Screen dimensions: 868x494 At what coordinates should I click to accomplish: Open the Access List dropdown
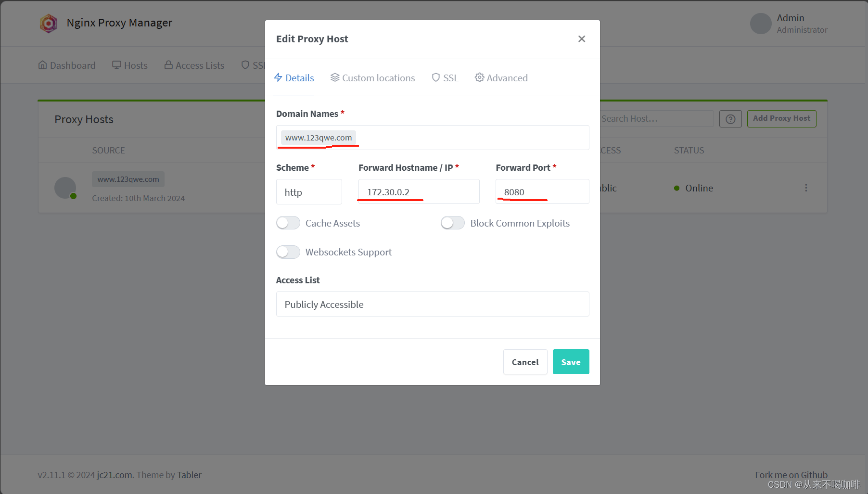coord(433,304)
